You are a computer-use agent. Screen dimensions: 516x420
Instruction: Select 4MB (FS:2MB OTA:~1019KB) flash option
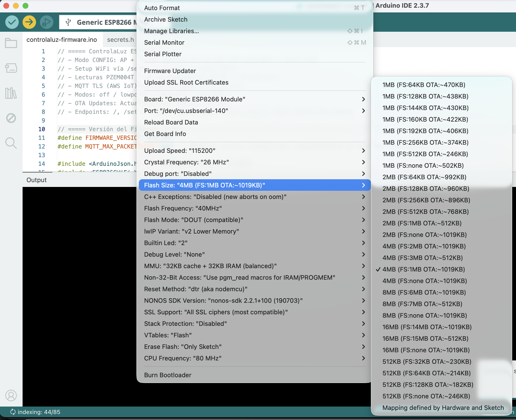pyautogui.click(x=424, y=246)
